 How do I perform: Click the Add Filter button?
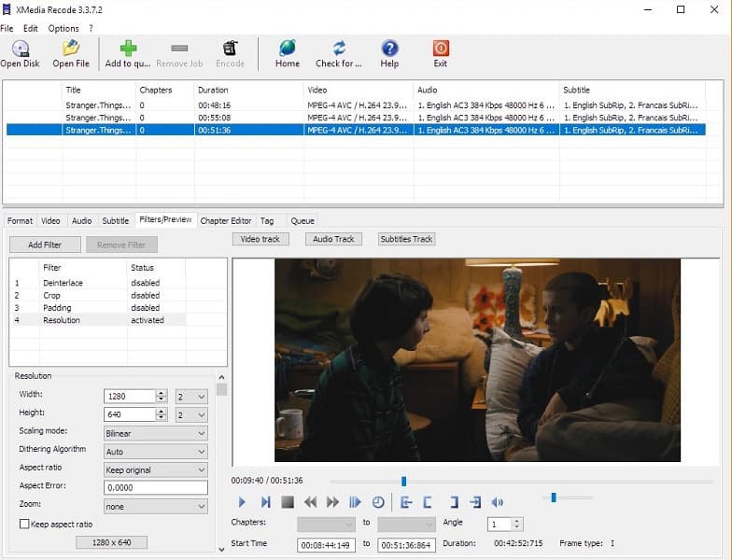tap(45, 245)
